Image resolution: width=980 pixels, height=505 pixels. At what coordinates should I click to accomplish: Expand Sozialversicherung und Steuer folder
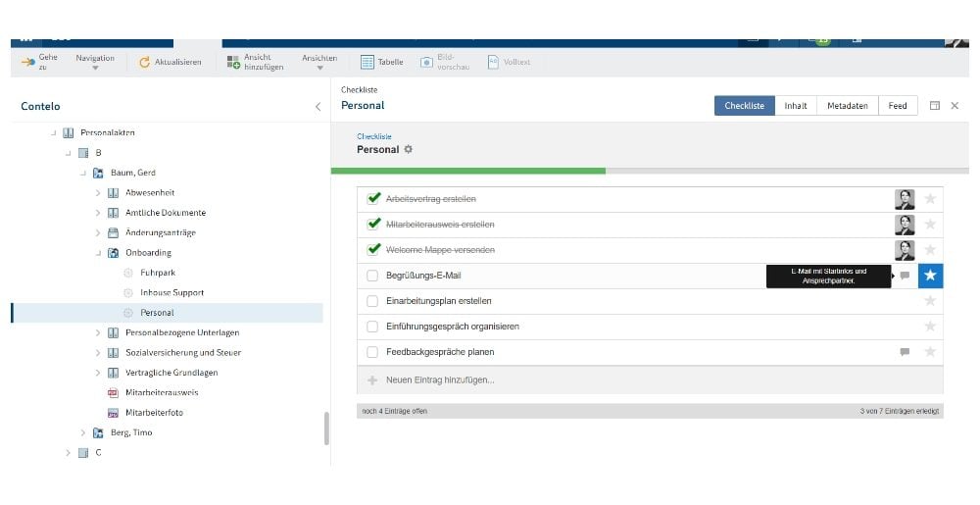tap(97, 352)
